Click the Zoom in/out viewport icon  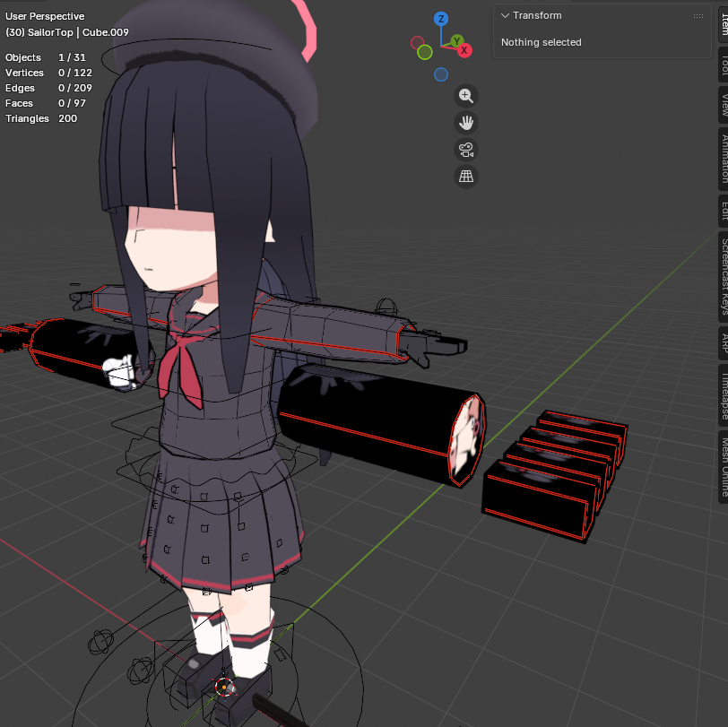coord(466,96)
